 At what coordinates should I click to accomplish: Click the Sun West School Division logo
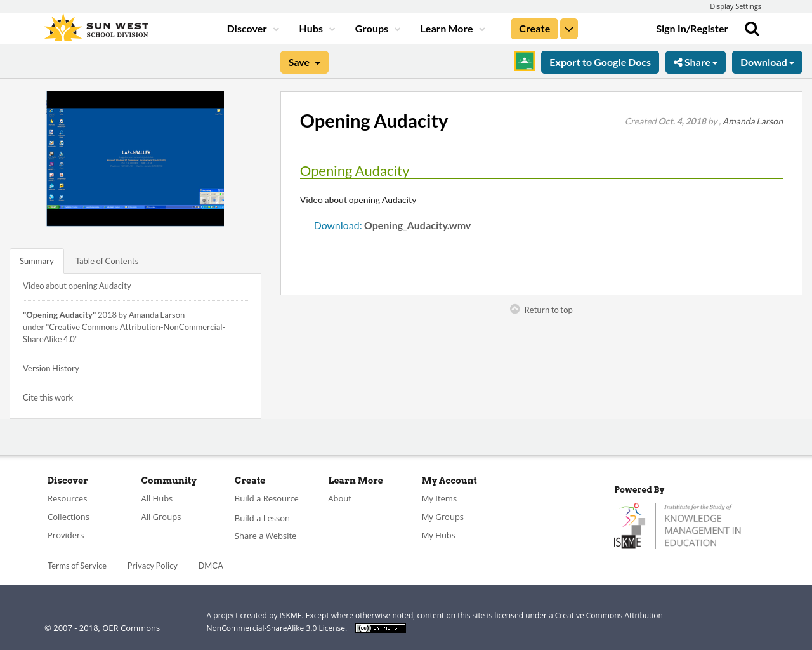(x=96, y=28)
